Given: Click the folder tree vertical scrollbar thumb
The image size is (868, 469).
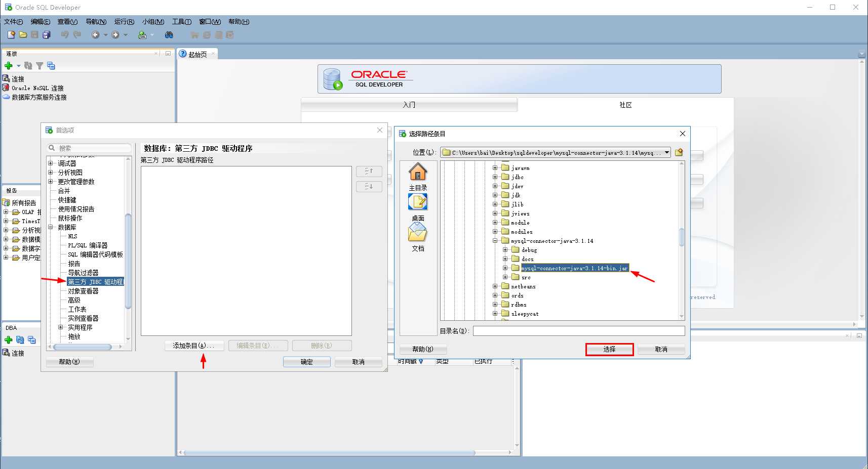Looking at the screenshot, I should tap(682, 237).
